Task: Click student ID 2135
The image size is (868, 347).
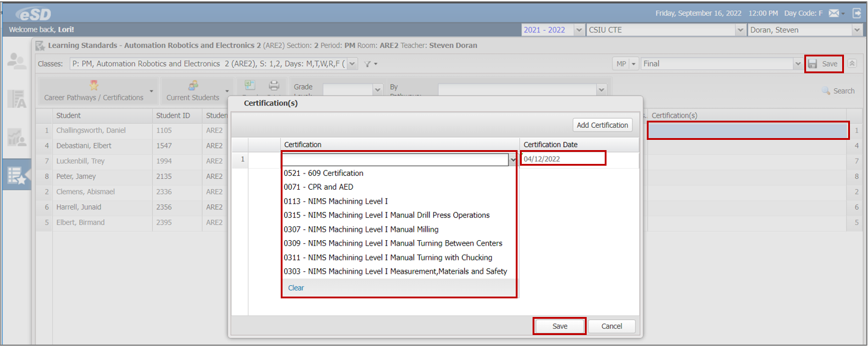Action: pos(164,177)
